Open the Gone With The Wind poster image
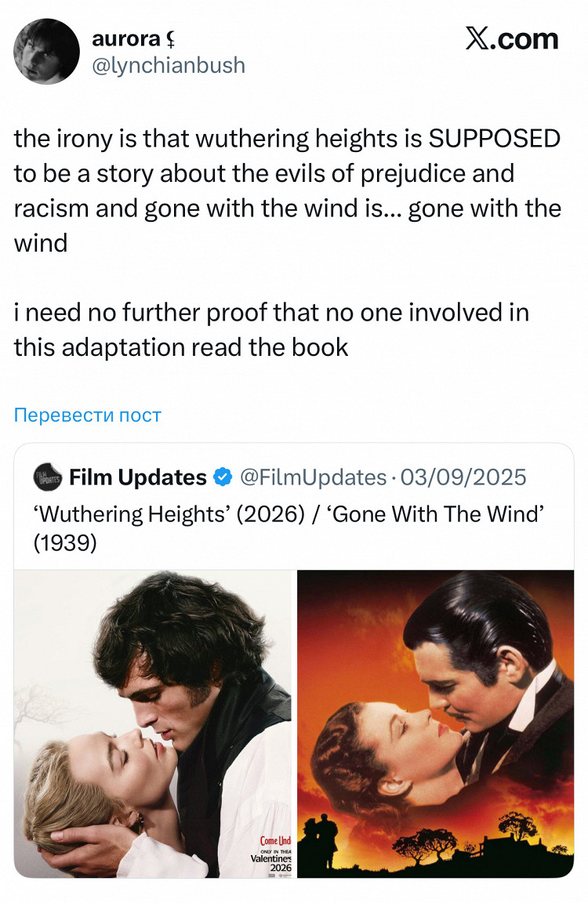Image resolution: width=588 pixels, height=903 pixels. pyautogui.click(x=435, y=724)
